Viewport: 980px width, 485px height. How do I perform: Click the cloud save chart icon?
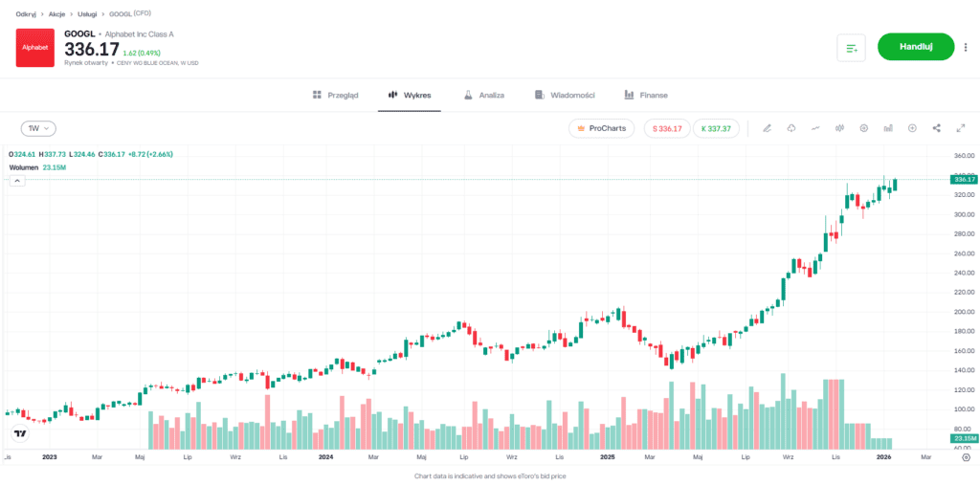point(791,128)
